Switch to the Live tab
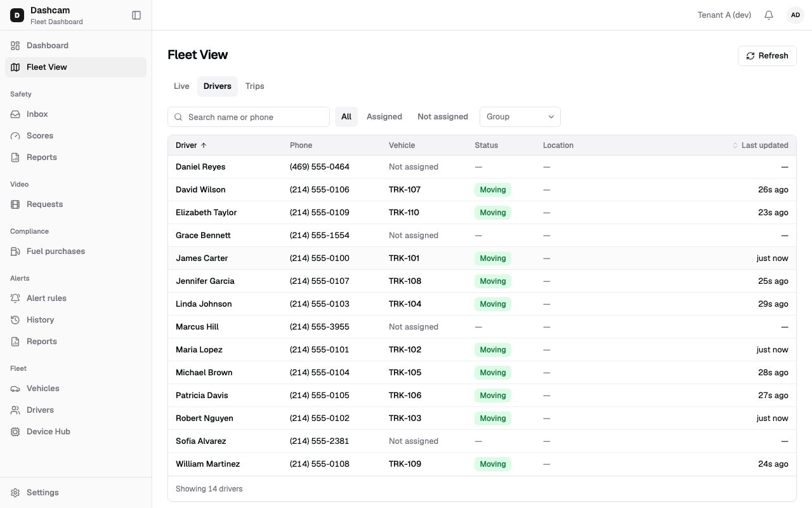The height and width of the screenshot is (508, 812). pos(181,86)
